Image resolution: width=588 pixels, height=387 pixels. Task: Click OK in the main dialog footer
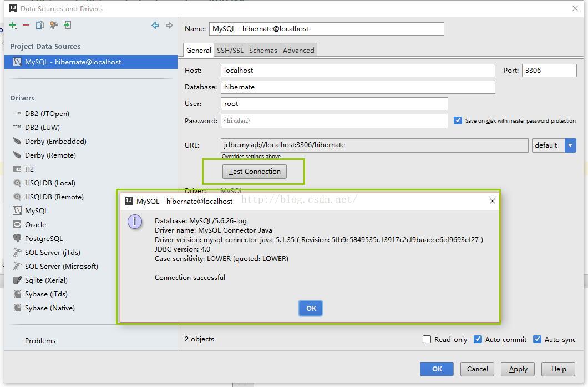click(x=437, y=369)
